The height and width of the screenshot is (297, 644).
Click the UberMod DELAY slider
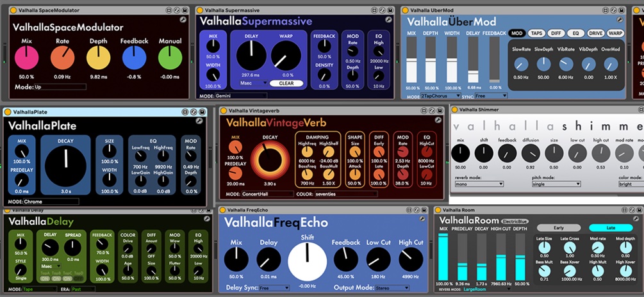click(x=473, y=60)
